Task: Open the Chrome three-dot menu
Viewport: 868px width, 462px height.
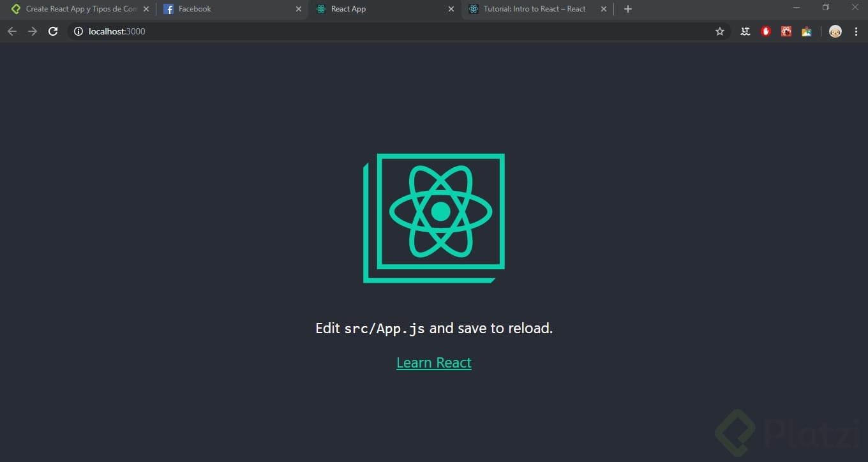Action: click(x=857, y=31)
